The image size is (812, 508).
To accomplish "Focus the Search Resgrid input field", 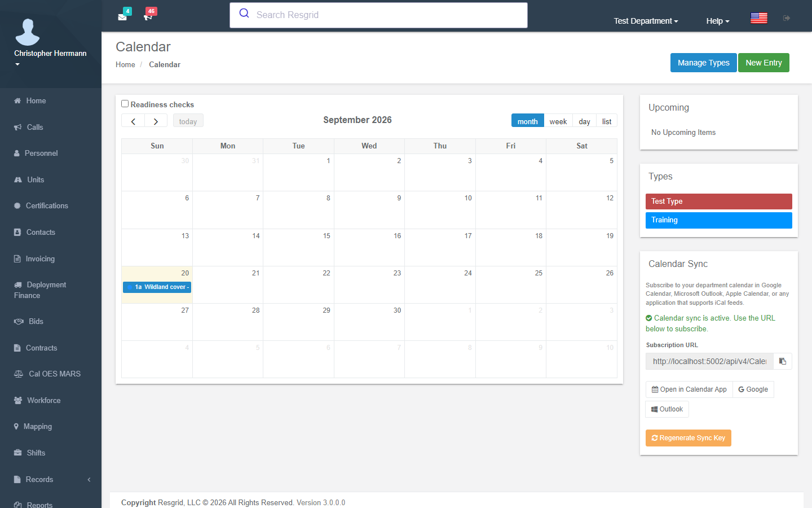I will 379,15.
